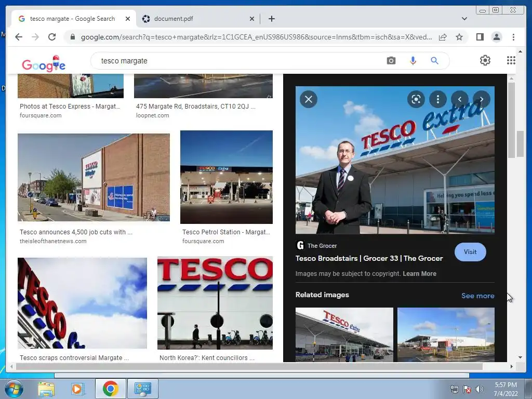Open the related car park store image
The width and height of the screenshot is (532, 399).
(446, 335)
